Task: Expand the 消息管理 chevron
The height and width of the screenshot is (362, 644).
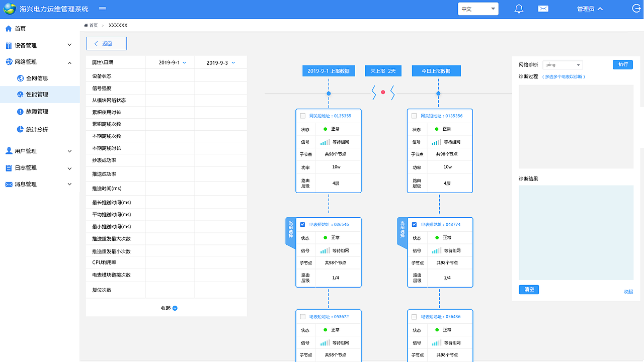Action: [x=69, y=185]
